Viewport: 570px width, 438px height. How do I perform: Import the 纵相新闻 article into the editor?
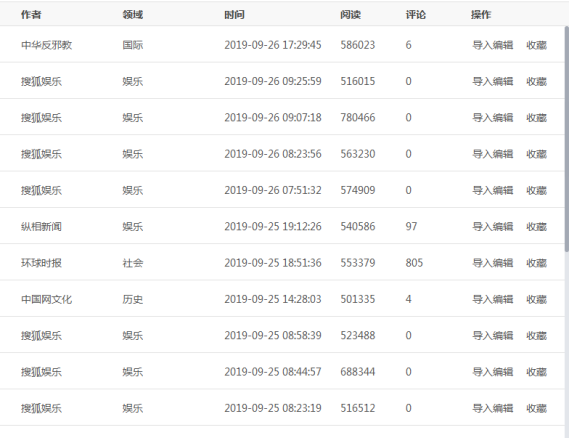click(493, 227)
